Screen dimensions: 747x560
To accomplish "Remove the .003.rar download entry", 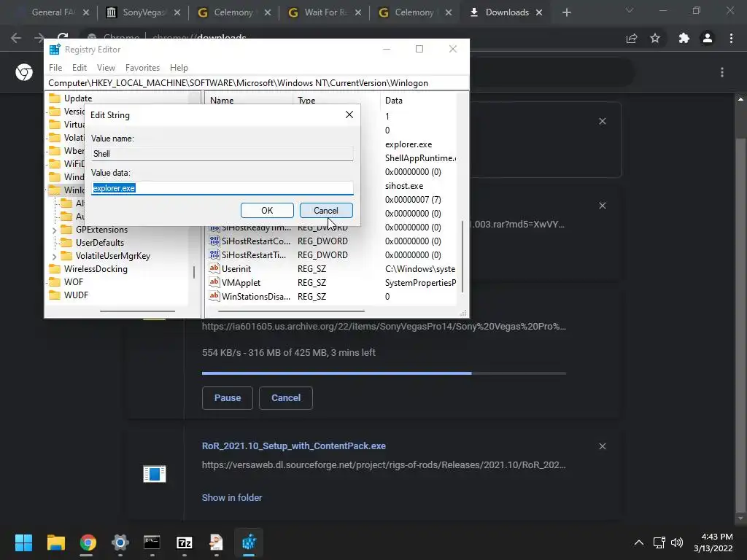I will click(602, 206).
